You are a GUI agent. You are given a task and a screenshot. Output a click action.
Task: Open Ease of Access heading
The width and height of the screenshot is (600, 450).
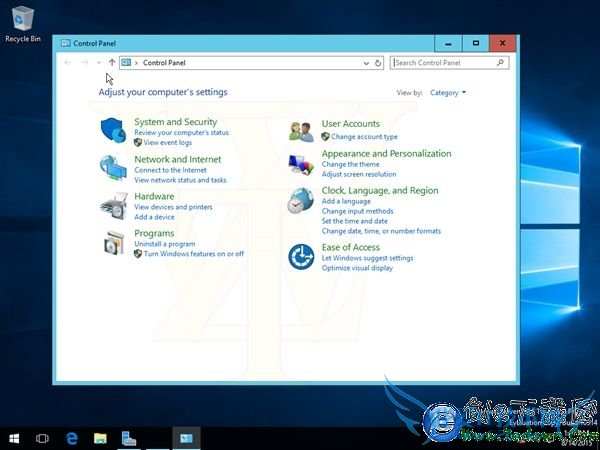pyautogui.click(x=351, y=247)
